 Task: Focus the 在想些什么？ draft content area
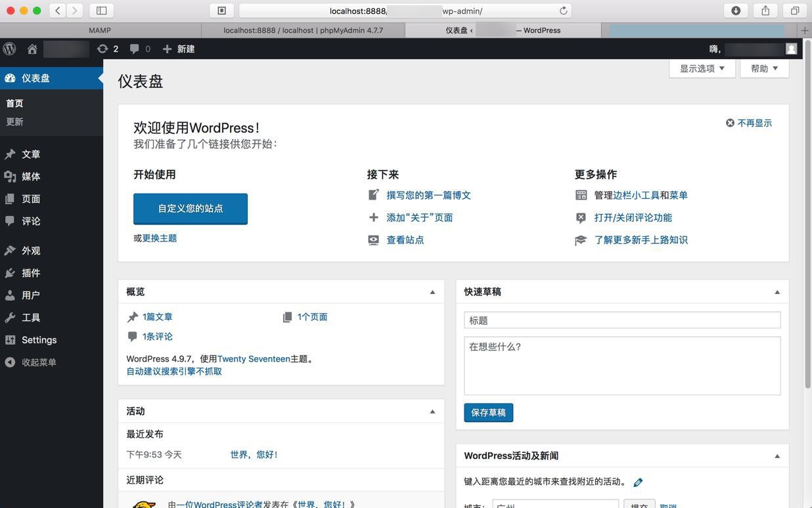click(622, 366)
